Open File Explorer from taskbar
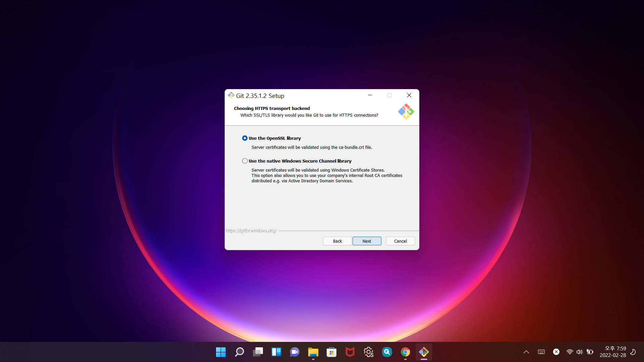644x362 pixels. 313,352
